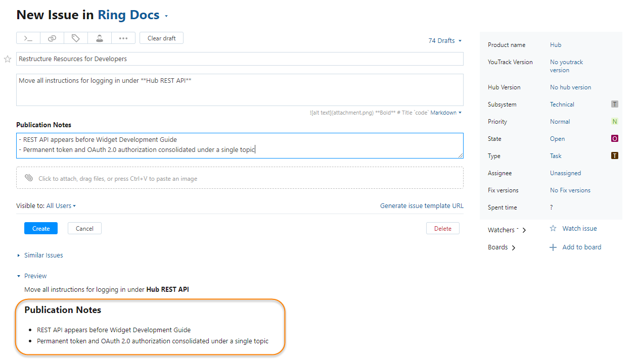Toggle the Watch issue star

(x=553, y=229)
